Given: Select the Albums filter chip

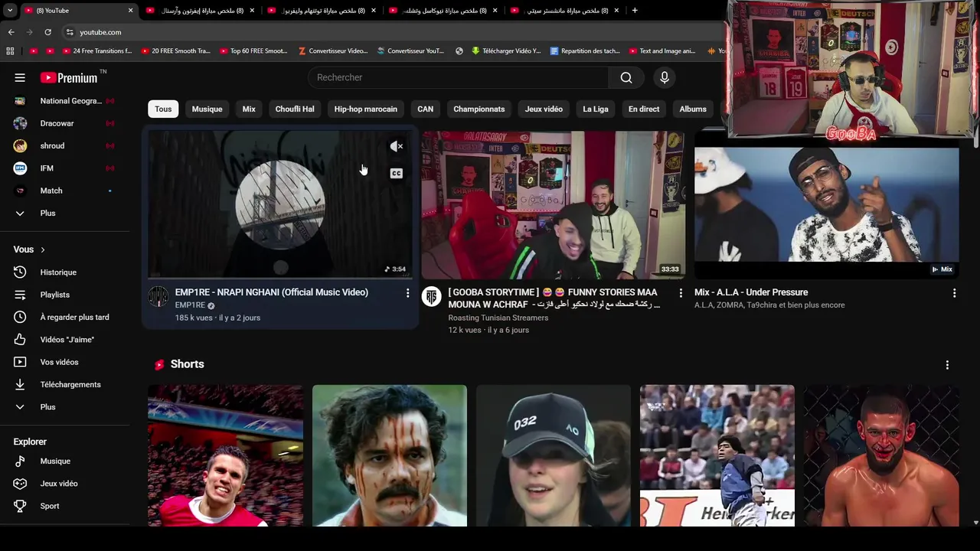Looking at the screenshot, I should (693, 109).
